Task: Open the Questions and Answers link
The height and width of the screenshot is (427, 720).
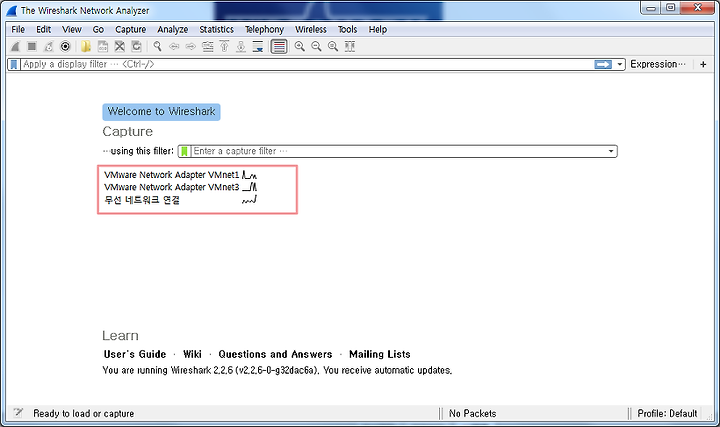Action: pyautogui.click(x=275, y=354)
